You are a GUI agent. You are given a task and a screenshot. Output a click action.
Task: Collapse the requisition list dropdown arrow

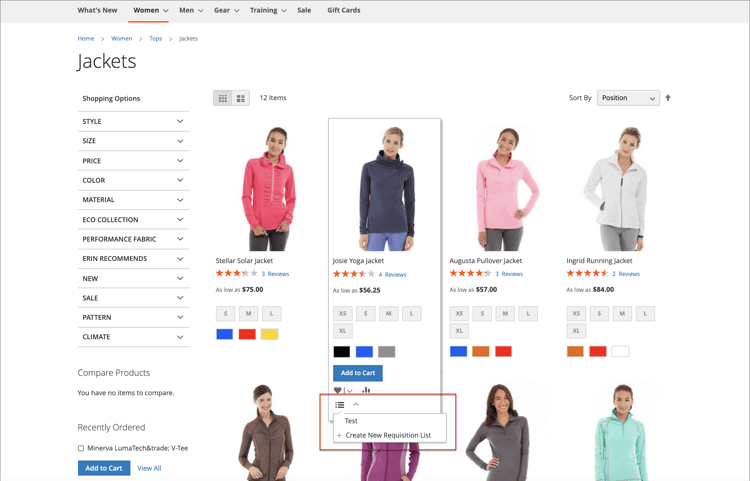[356, 404]
